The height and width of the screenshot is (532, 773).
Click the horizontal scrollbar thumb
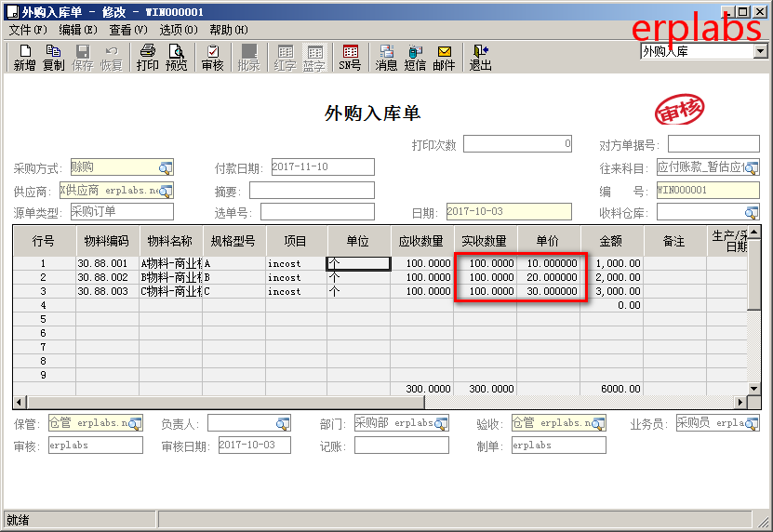click(x=226, y=403)
